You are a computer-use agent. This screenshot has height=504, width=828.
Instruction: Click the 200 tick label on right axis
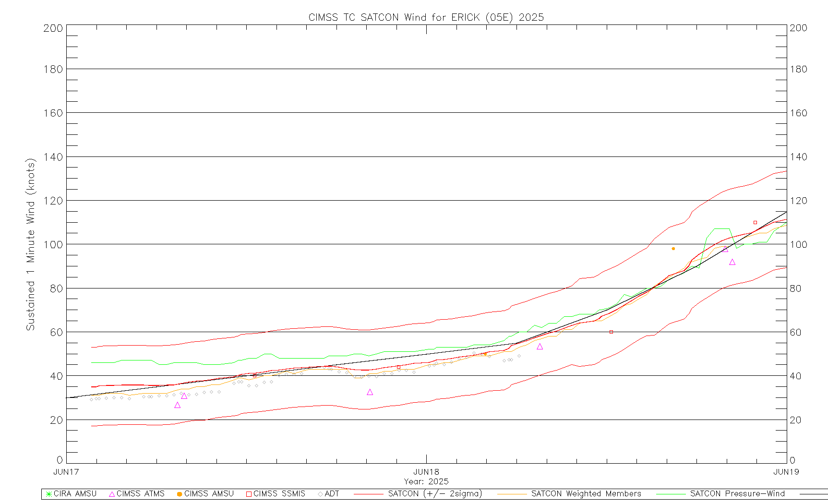coord(798,28)
